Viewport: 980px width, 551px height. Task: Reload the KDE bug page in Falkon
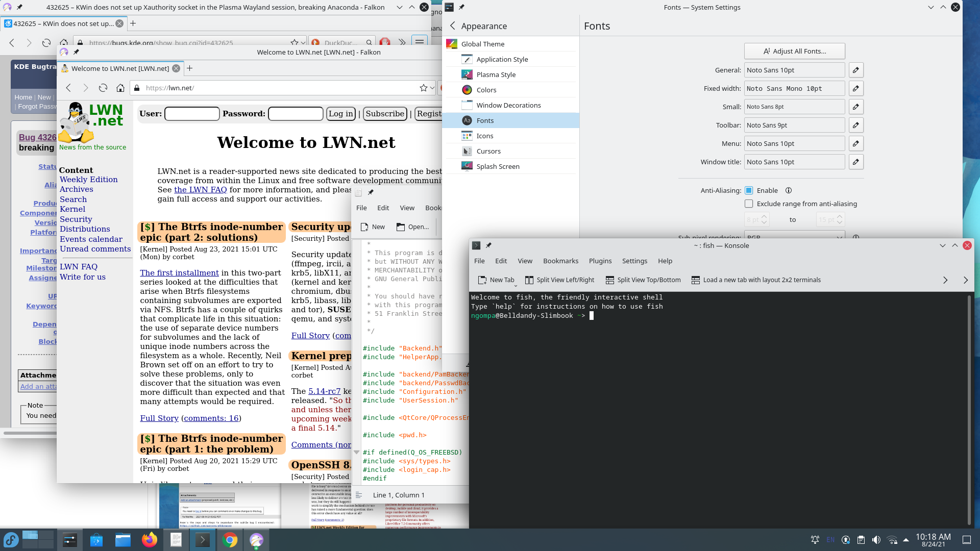tap(46, 43)
